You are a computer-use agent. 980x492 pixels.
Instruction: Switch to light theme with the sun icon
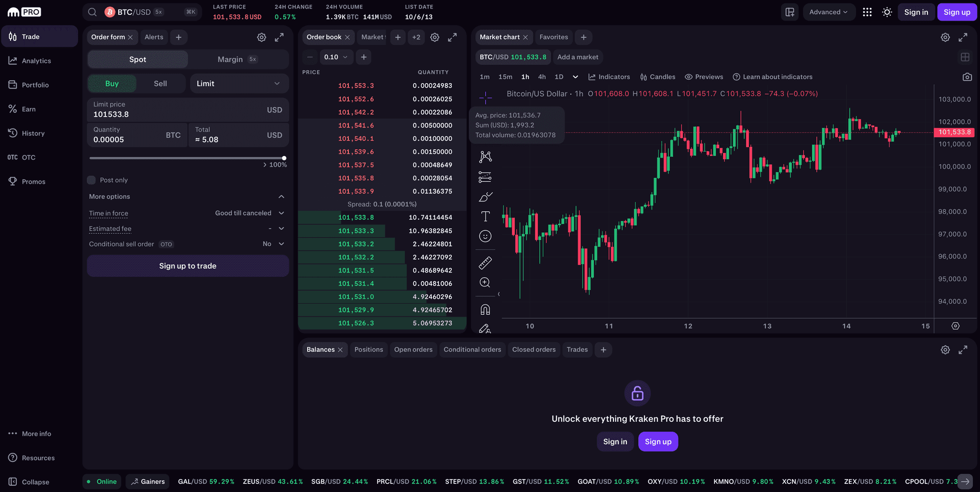pos(887,12)
